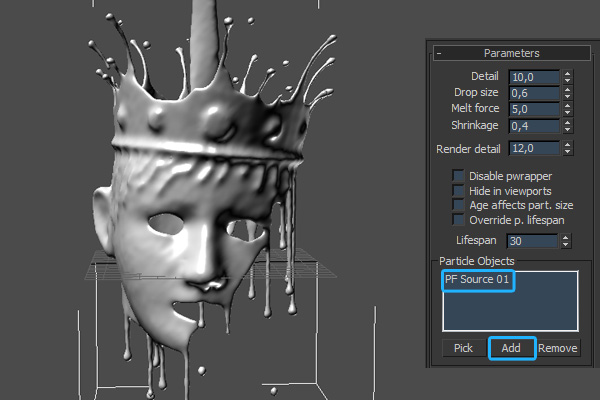The image size is (600, 400).
Task: Click the Lifespan value field
Action: (531, 241)
